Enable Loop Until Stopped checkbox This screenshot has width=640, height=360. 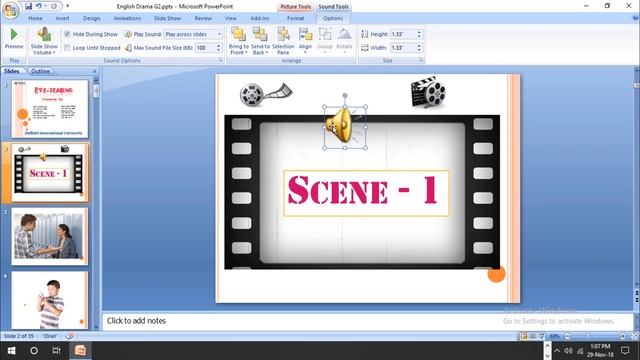(67, 48)
